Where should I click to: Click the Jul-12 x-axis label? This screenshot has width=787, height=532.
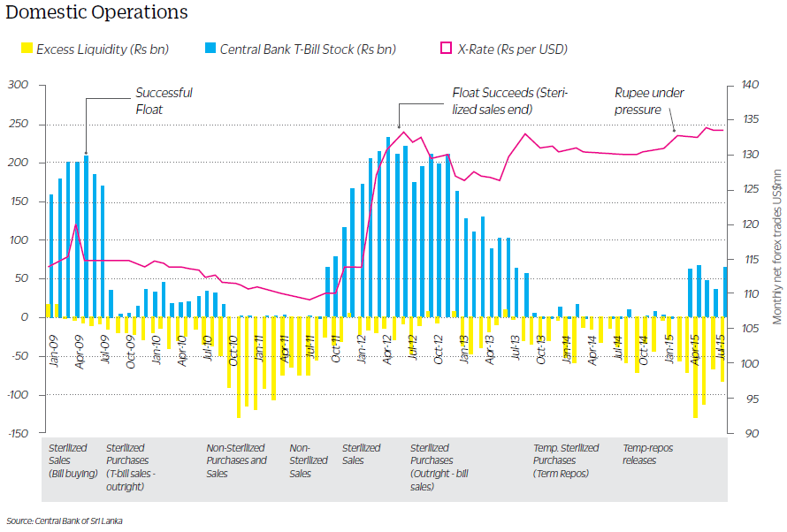pyautogui.click(x=413, y=347)
